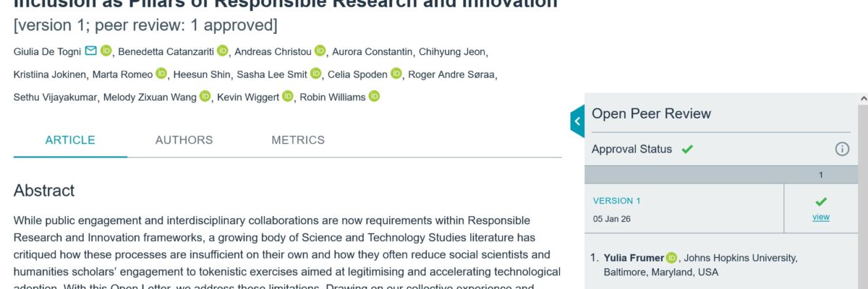Click the peer review panel scrollbar up arrow

pos(863,98)
